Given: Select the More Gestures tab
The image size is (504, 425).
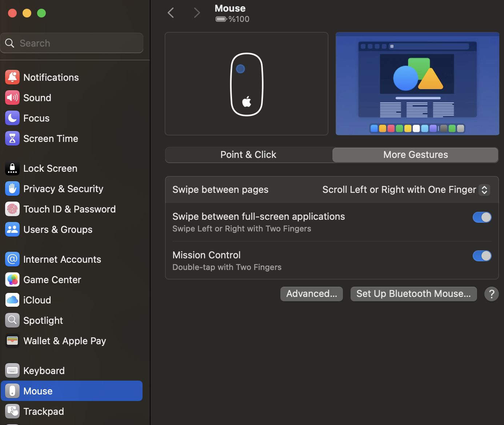Looking at the screenshot, I should pos(415,155).
